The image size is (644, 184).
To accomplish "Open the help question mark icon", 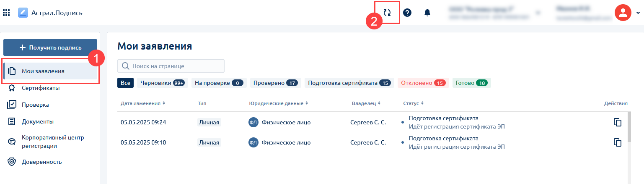I will (x=407, y=13).
